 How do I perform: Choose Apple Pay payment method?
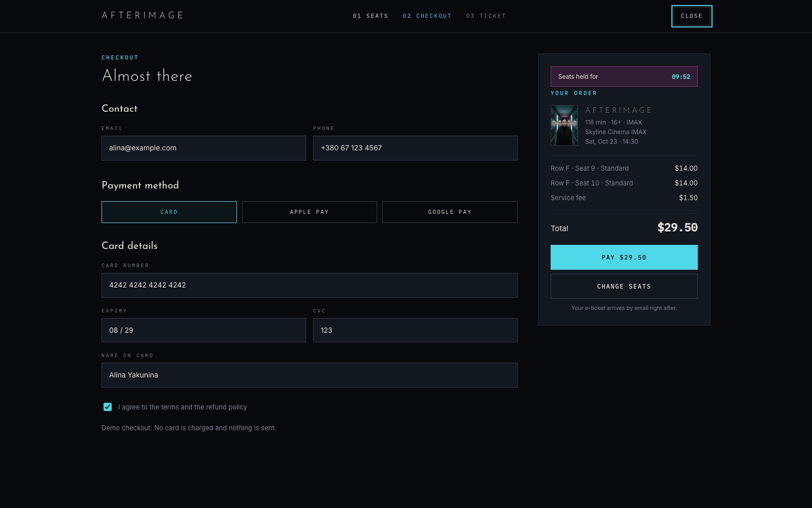click(310, 212)
